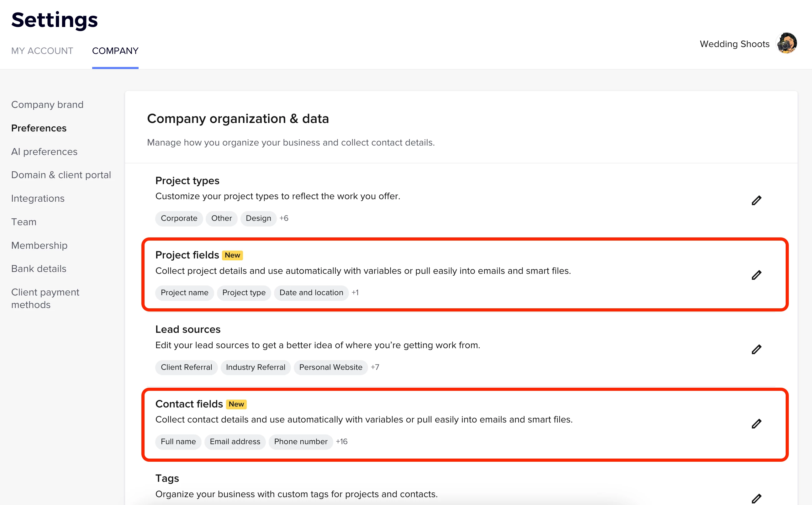Open the Contact fields editor with pencil icon

coord(756,423)
